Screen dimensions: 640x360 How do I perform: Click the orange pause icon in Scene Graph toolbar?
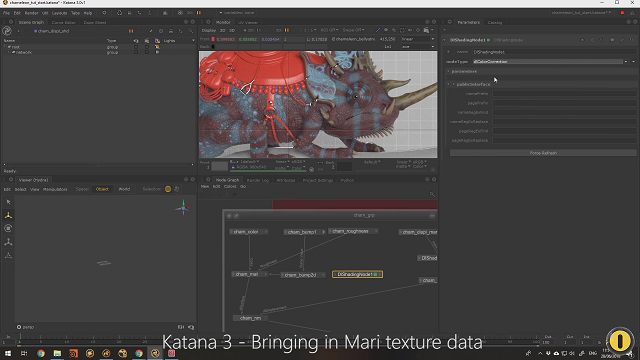point(131,31)
